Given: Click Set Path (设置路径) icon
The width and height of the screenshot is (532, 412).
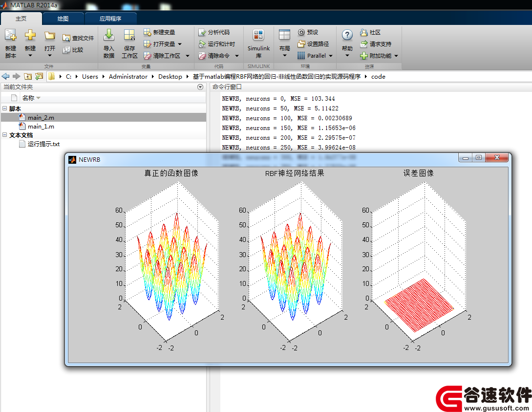Looking at the screenshot, I should point(301,44).
